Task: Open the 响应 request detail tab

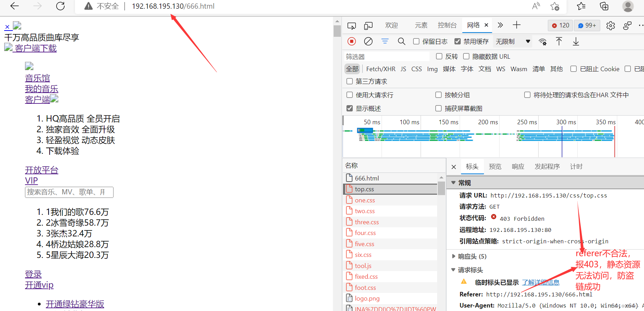Action: coord(518,167)
